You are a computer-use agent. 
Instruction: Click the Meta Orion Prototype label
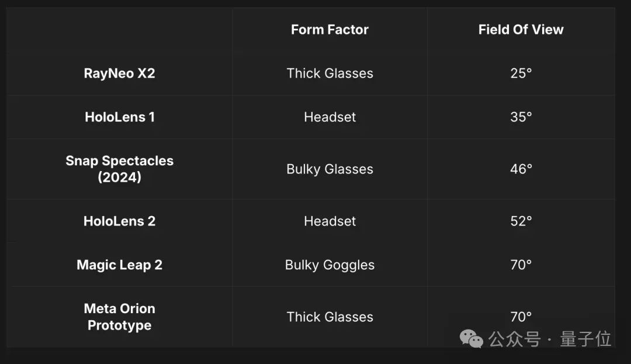pyautogui.click(x=120, y=317)
